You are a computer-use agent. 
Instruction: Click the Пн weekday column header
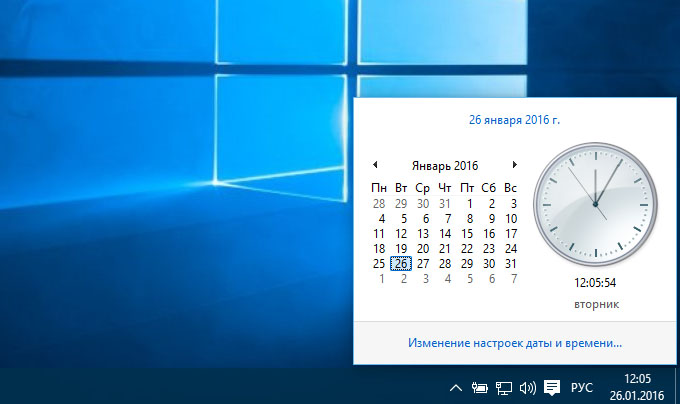coord(379,188)
